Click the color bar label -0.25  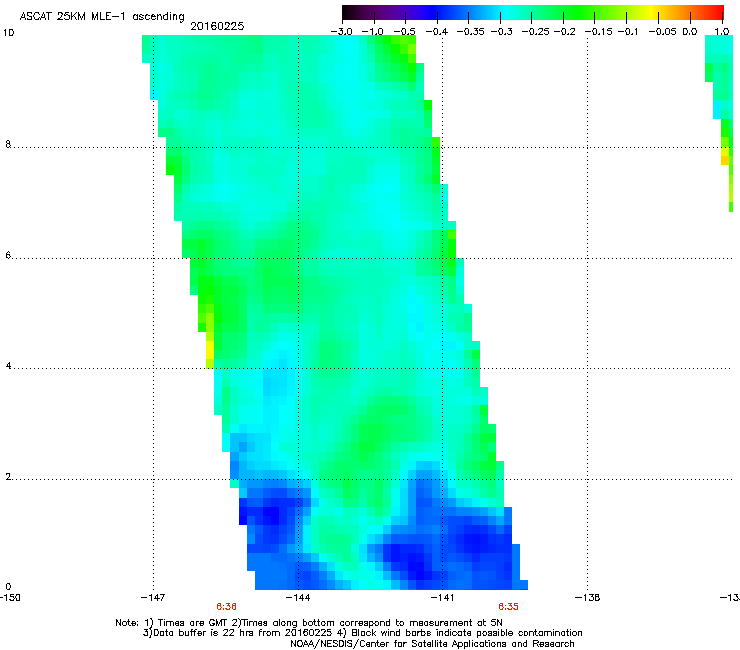click(x=535, y=32)
